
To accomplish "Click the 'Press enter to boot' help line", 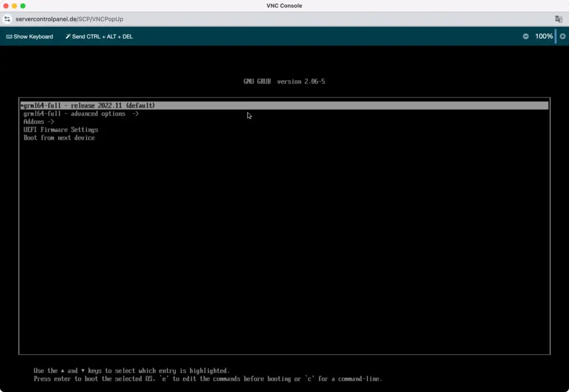I will coord(208,379).
